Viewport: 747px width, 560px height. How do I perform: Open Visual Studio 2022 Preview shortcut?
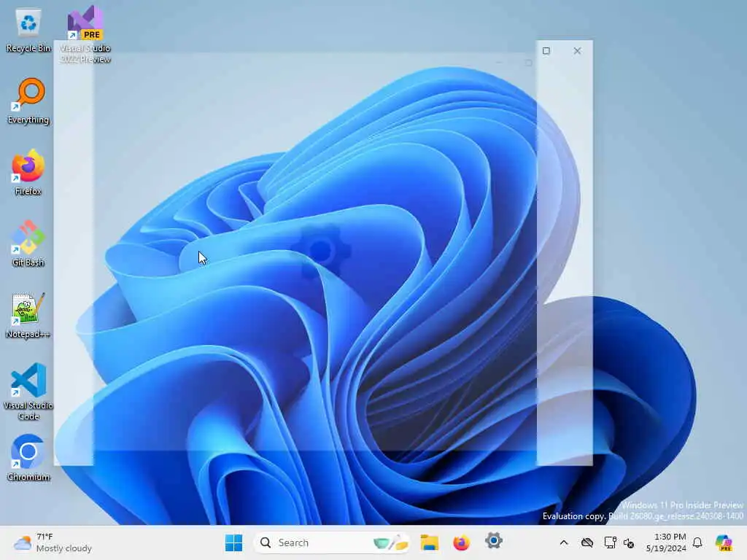pyautogui.click(x=85, y=34)
